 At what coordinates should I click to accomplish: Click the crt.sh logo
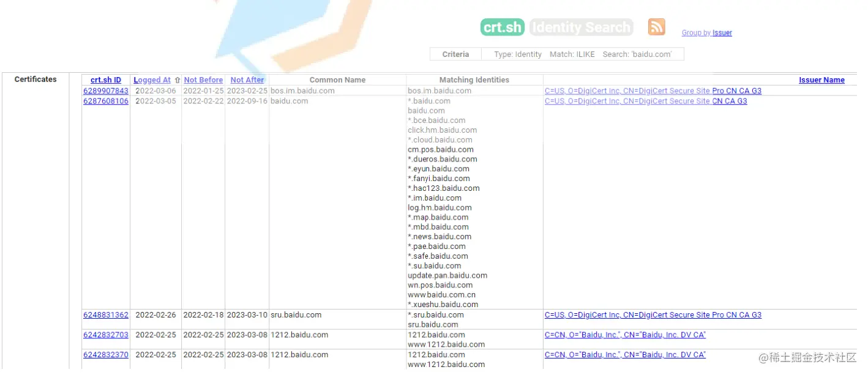(503, 28)
